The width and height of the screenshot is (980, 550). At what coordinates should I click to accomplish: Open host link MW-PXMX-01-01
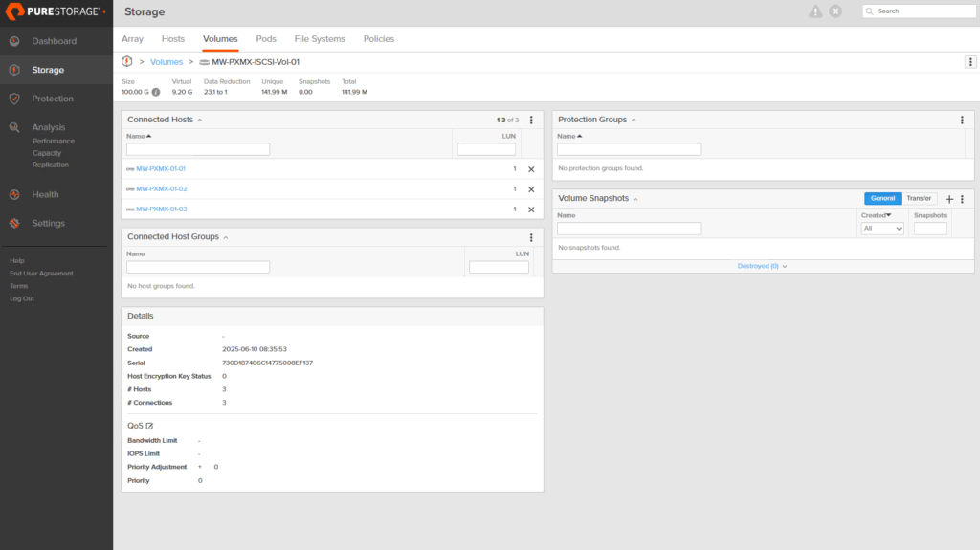[161, 168]
